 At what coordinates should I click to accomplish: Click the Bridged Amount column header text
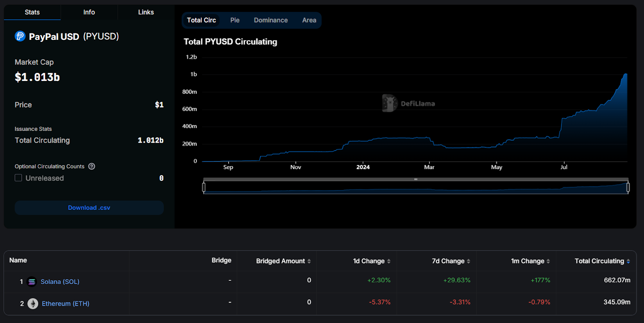click(x=281, y=261)
